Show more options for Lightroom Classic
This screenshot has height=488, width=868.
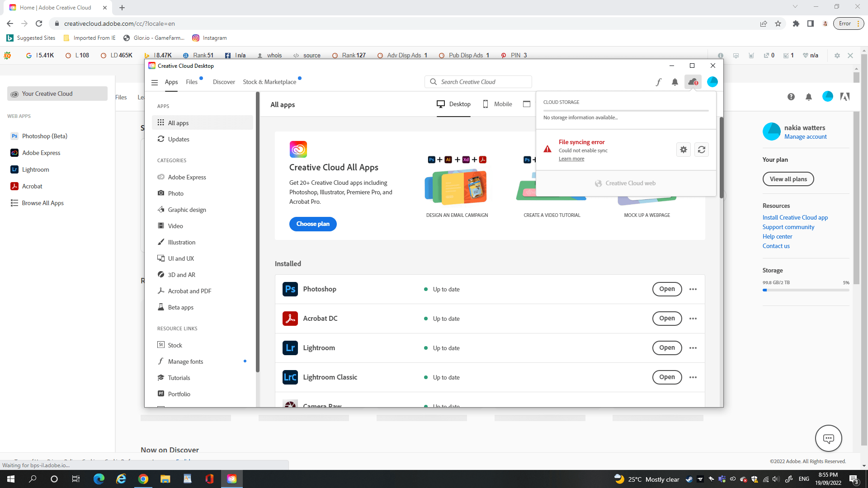(x=693, y=377)
